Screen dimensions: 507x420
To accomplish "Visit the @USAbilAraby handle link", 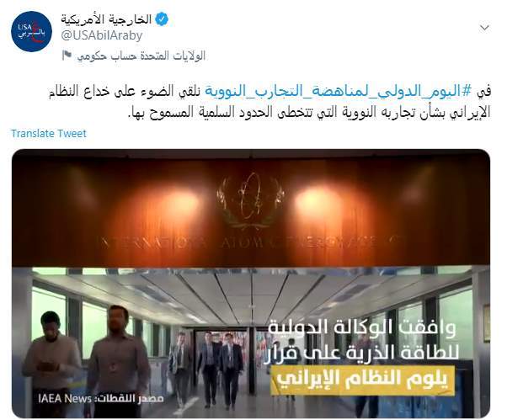I will click(x=102, y=36).
